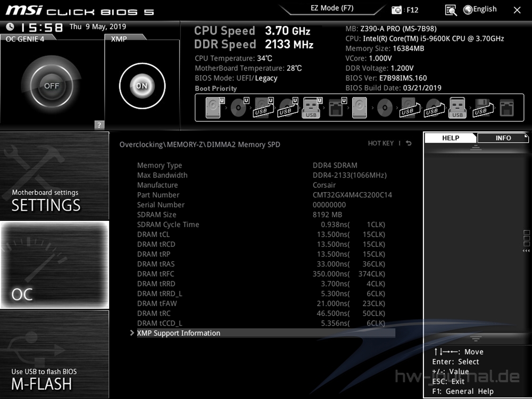The image size is (532, 399).
Task: Open the SETTINGS motherboard section
Action: coord(55,176)
